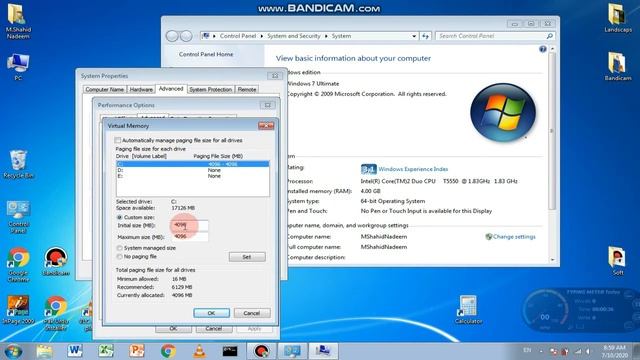640x360 pixels.
Task: Open Command Prompt from the taskbar
Action: click(230, 351)
